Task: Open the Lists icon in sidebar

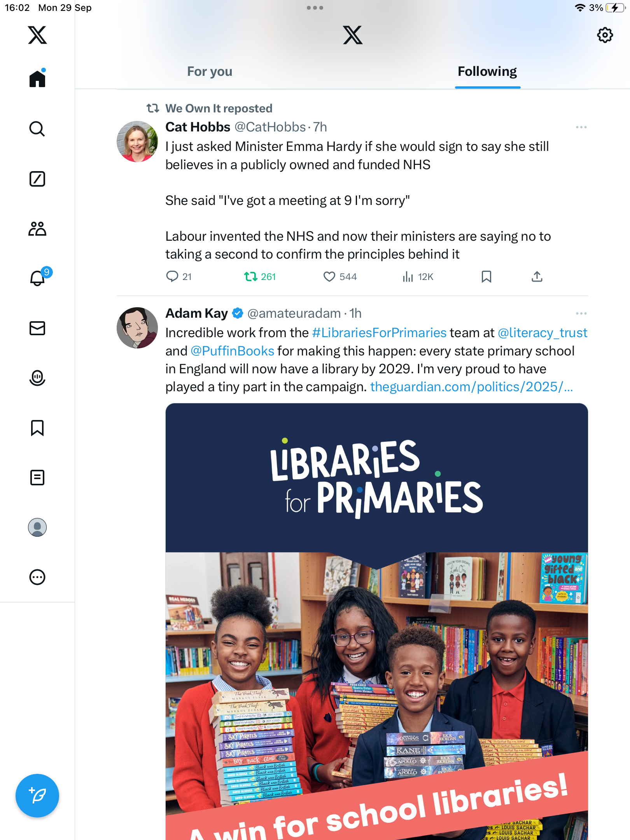Action: [37, 478]
